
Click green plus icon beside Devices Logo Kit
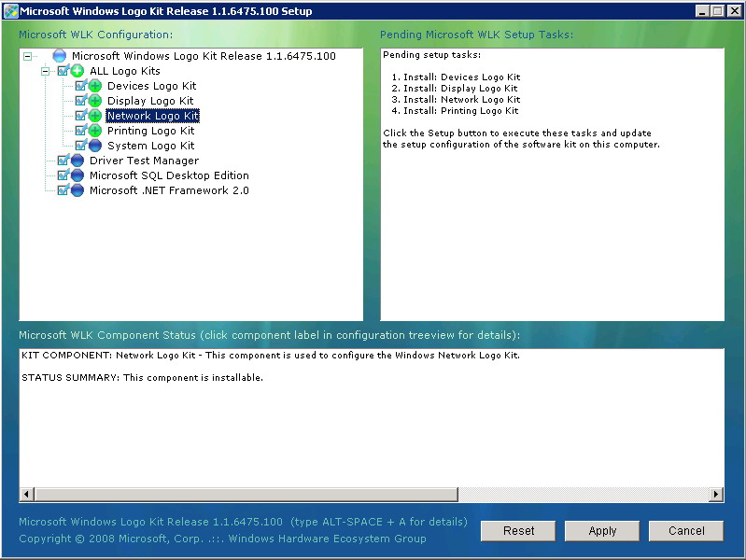(x=95, y=86)
